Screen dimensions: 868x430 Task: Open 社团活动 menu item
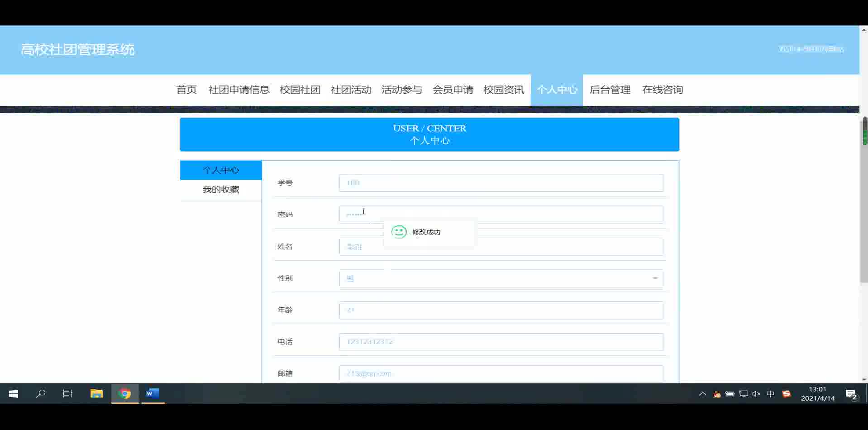point(351,90)
